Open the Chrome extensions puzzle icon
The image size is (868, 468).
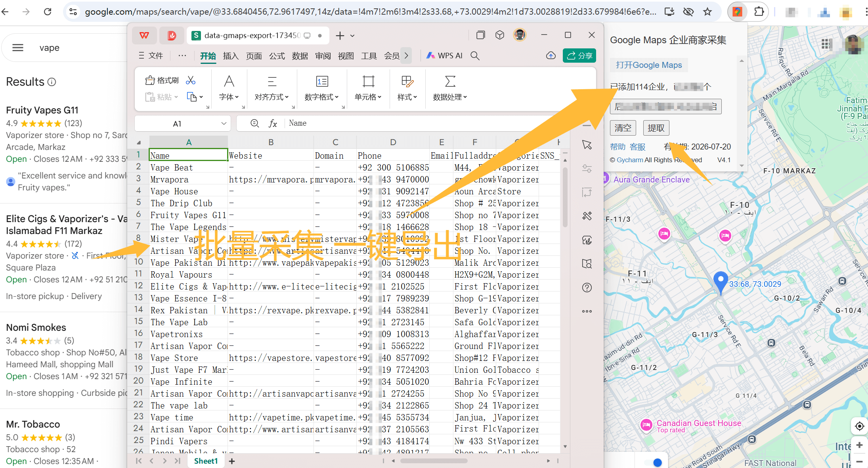pyautogui.click(x=759, y=12)
